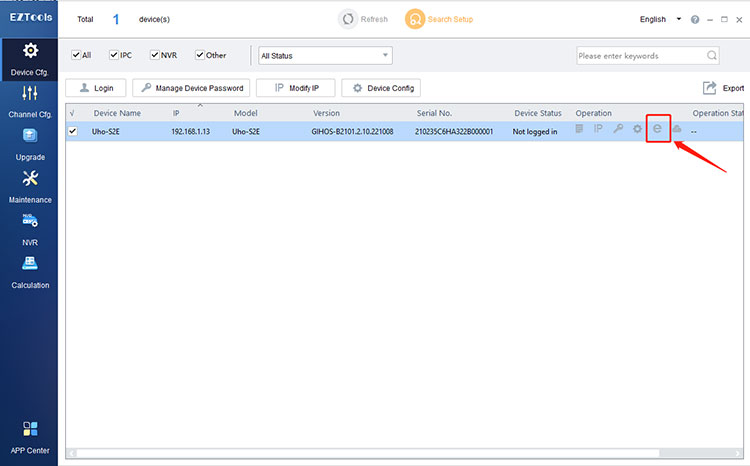Sort by the Model column header
The image size is (750, 466).
click(x=245, y=113)
